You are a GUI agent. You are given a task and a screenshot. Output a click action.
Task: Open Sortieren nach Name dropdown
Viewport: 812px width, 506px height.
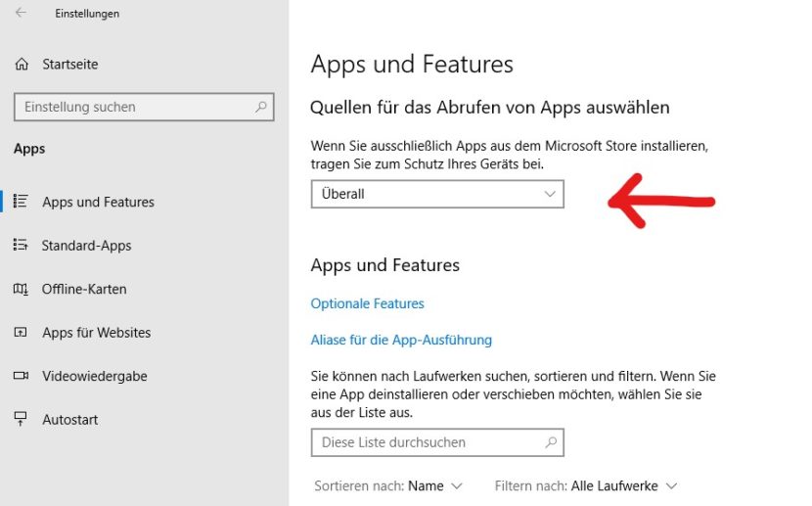pos(387,485)
